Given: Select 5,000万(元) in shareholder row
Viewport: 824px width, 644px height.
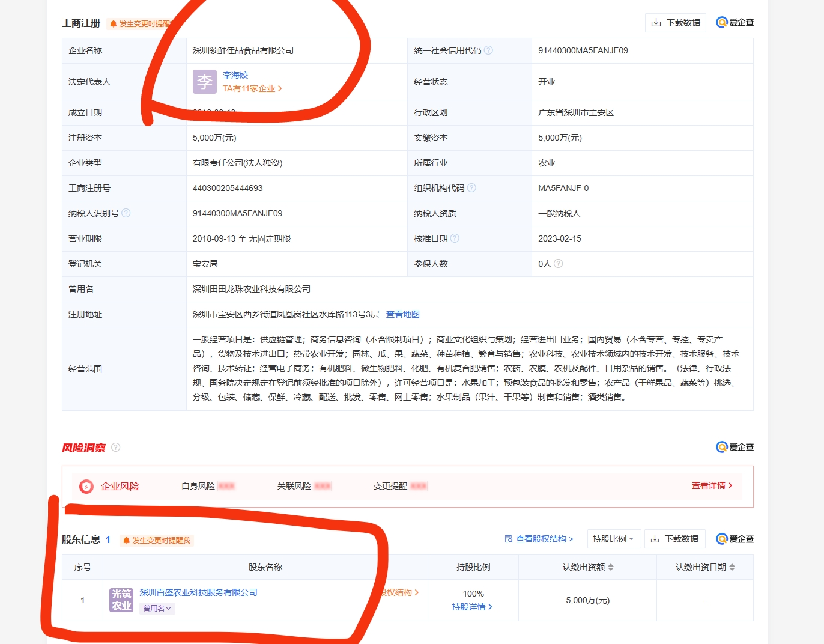Looking at the screenshot, I should 587,600.
